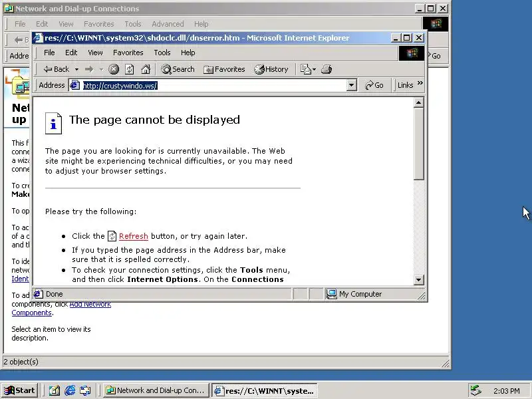Open the Forward history dropdown arrow
This screenshot has height=399, width=532.
point(101,70)
